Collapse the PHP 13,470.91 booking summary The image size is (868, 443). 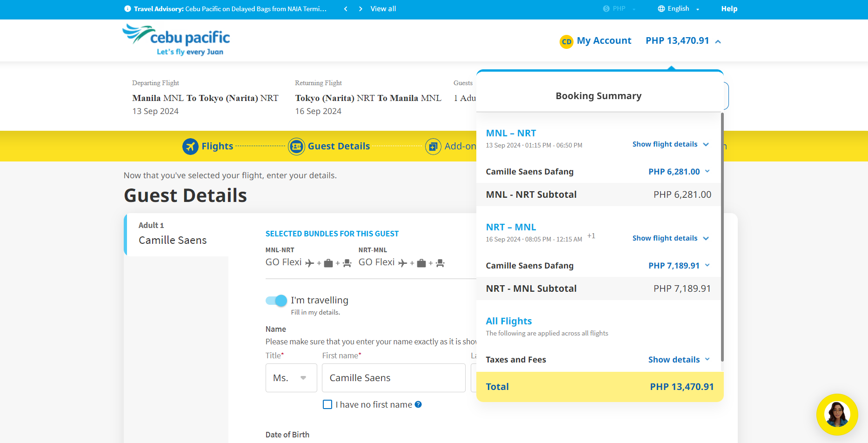tap(683, 41)
